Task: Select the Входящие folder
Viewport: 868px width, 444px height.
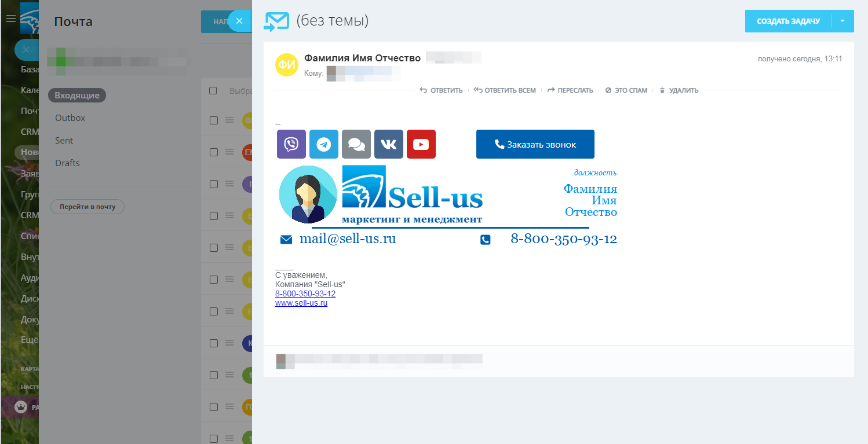Action: point(77,96)
